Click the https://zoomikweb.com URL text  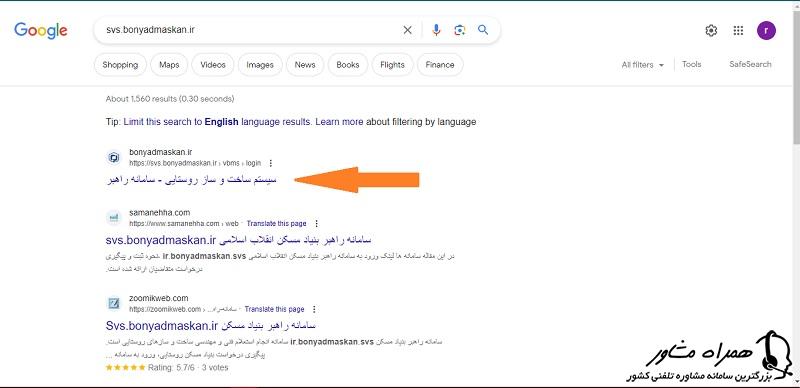[165, 309]
